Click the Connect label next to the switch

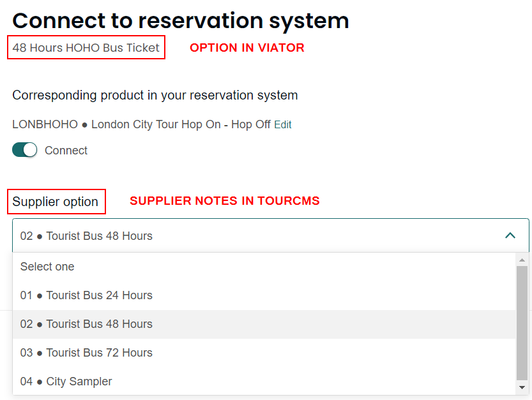click(66, 151)
